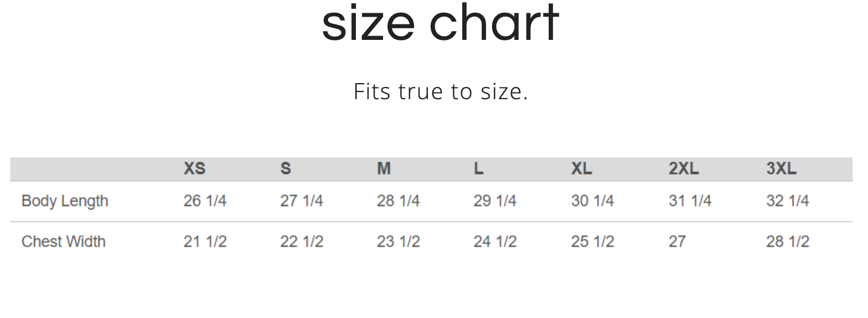Click the "size chart" heading
Image resolution: width=868 pixels, height=318 pixels.
click(440, 23)
